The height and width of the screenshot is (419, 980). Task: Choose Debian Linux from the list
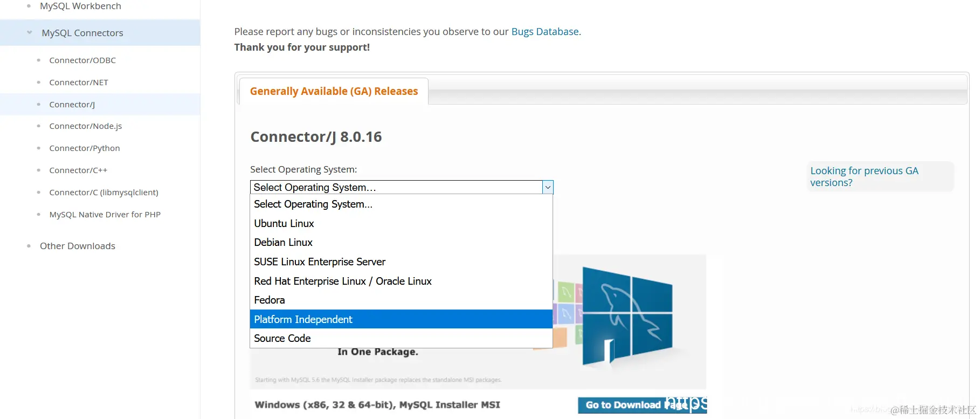coord(401,243)
